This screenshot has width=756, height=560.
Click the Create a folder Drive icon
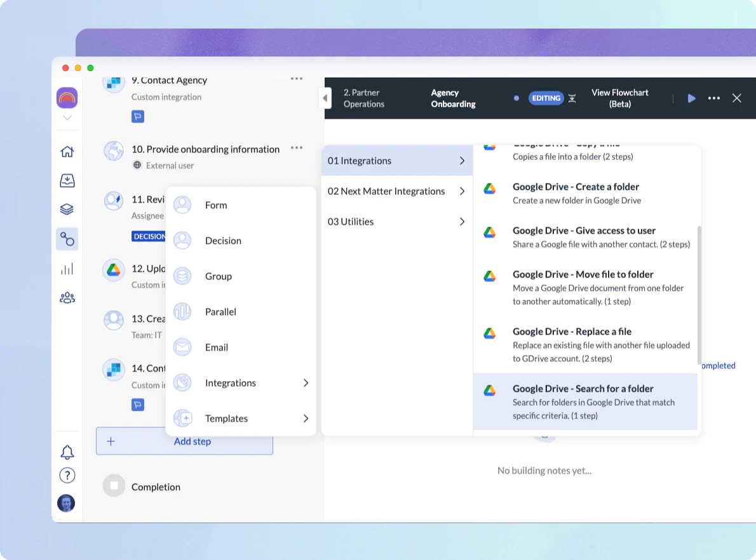[490, 189]
